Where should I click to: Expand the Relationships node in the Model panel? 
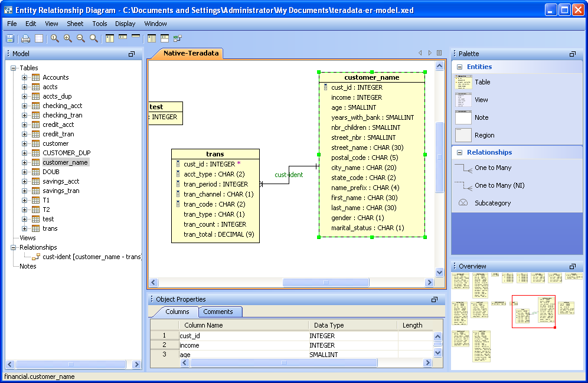click(12, 247)
